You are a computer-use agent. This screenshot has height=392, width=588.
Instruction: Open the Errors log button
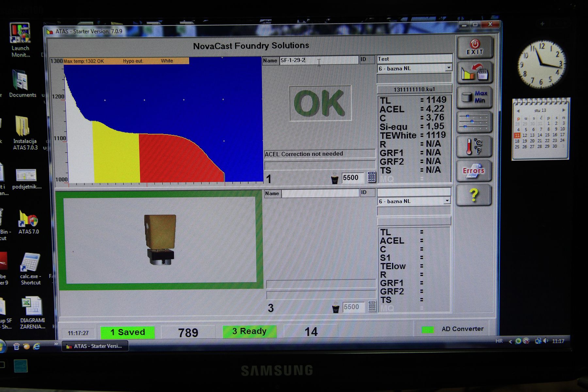474,171
